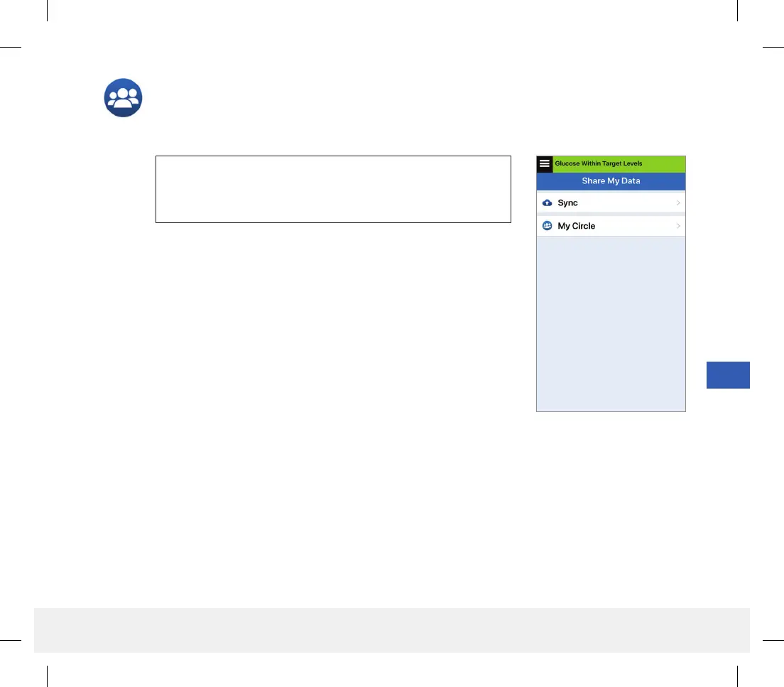
Task: Click the gray footer bar
Action: point(392,630)
